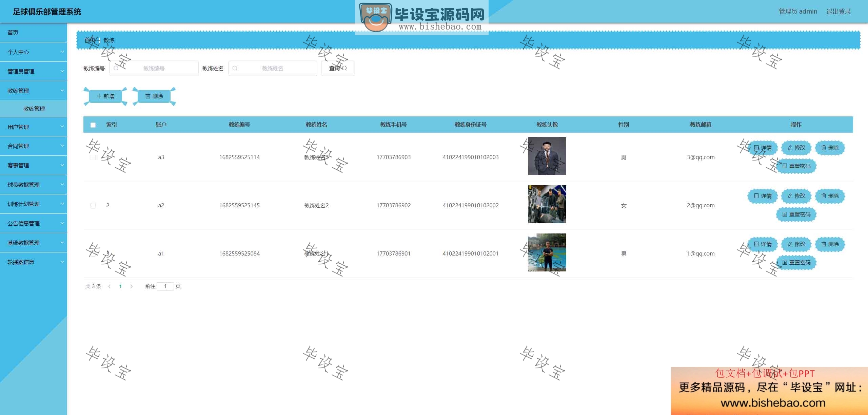This screenshot has height=415, width=868.
Task: Check the checkbox for row a1
Action: [93, 254]
